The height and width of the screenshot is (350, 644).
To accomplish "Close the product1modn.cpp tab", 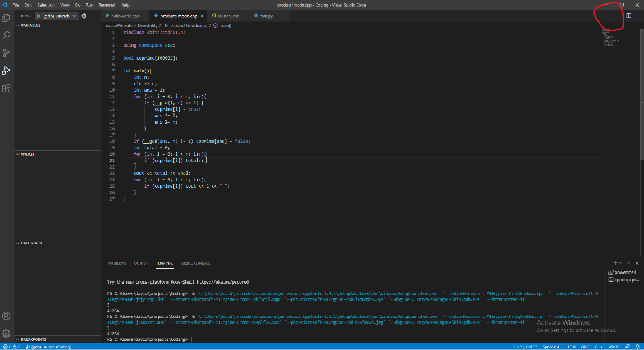I will 202,16.
